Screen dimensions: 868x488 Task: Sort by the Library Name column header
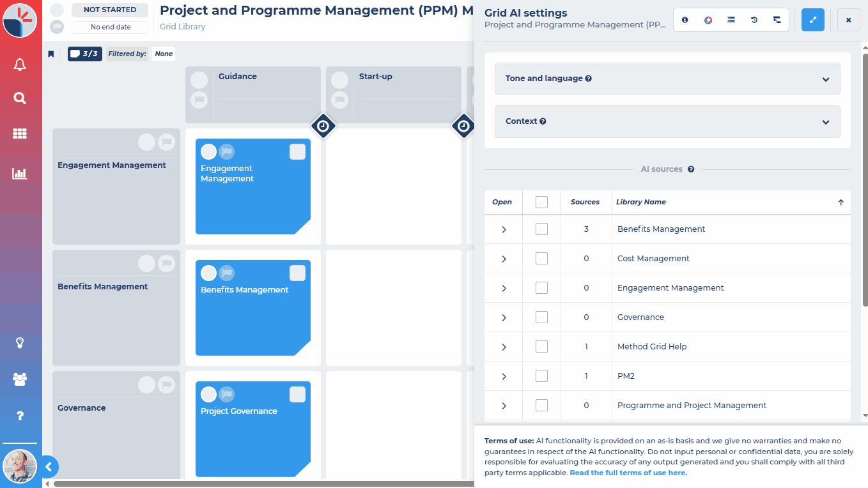pos(641,202)
